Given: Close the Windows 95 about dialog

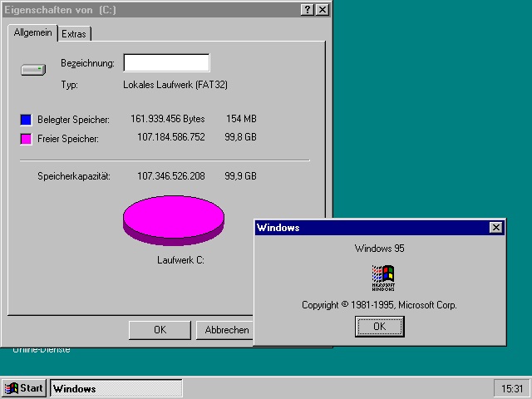Looking at the screenshot, I should (x=495, y=227).
